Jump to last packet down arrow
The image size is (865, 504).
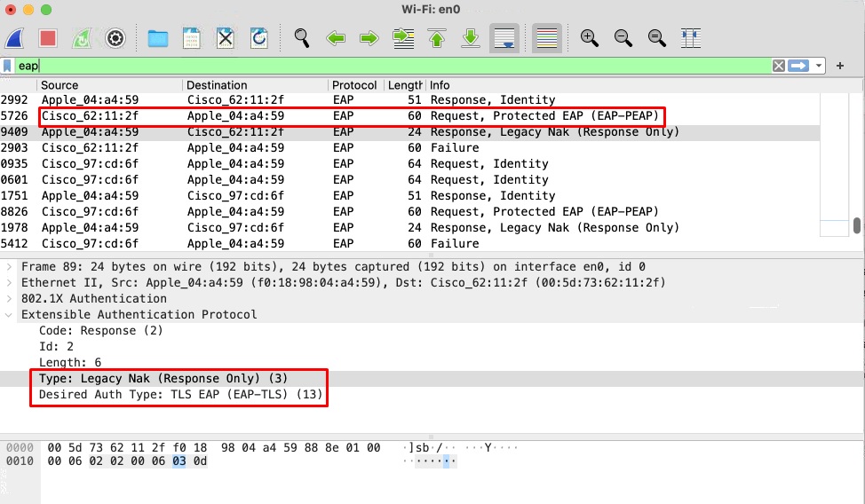471,38
